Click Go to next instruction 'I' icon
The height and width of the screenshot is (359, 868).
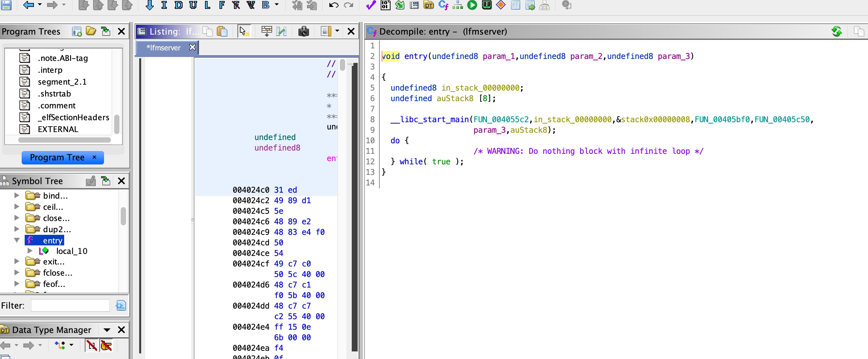[164, 5]
